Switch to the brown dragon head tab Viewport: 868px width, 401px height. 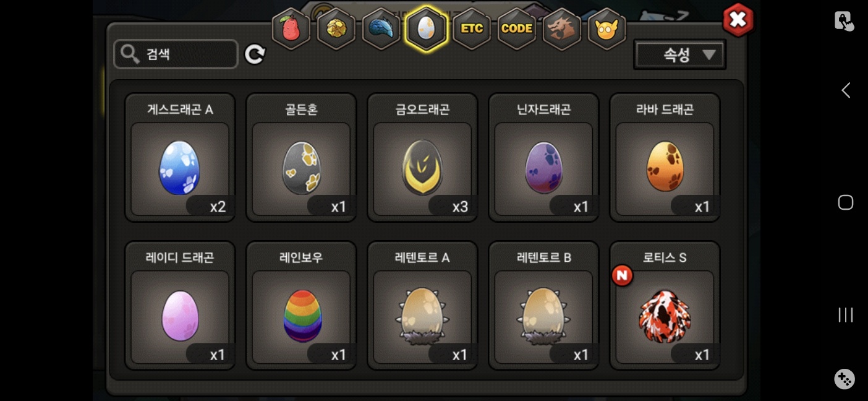coord(562,28)
